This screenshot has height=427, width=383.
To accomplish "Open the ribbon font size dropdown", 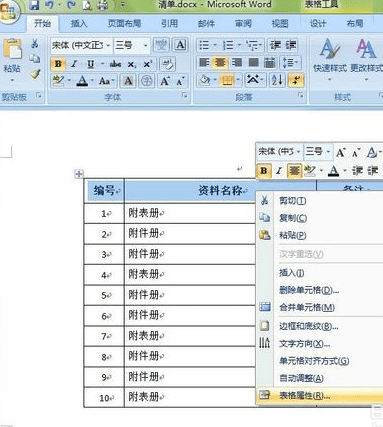I will pyautogui.click(x=145, y=45).
